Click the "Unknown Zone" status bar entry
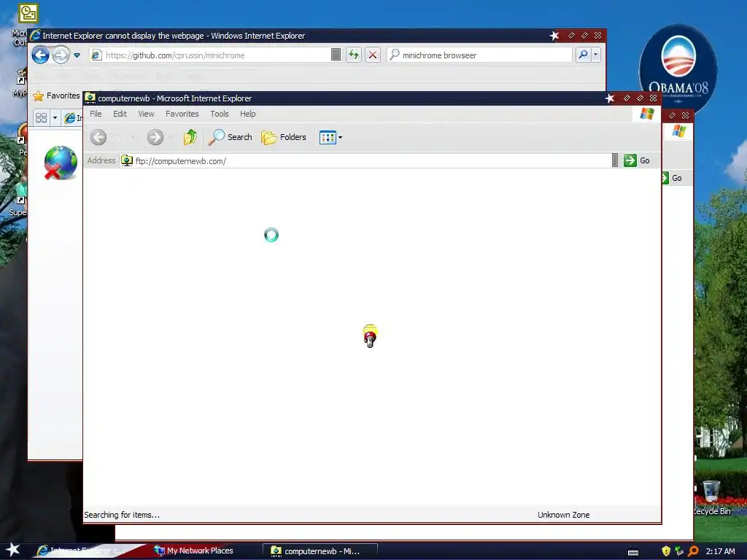Viewport: 747px width, 560px height. (564, 515)
